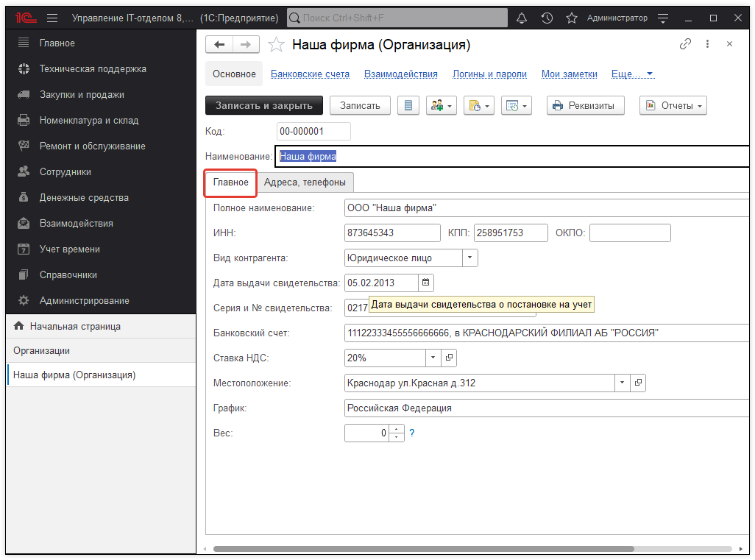Click the copy link chain icon
The width and height of the screenshot is (755, 560).
coord(685,44)
